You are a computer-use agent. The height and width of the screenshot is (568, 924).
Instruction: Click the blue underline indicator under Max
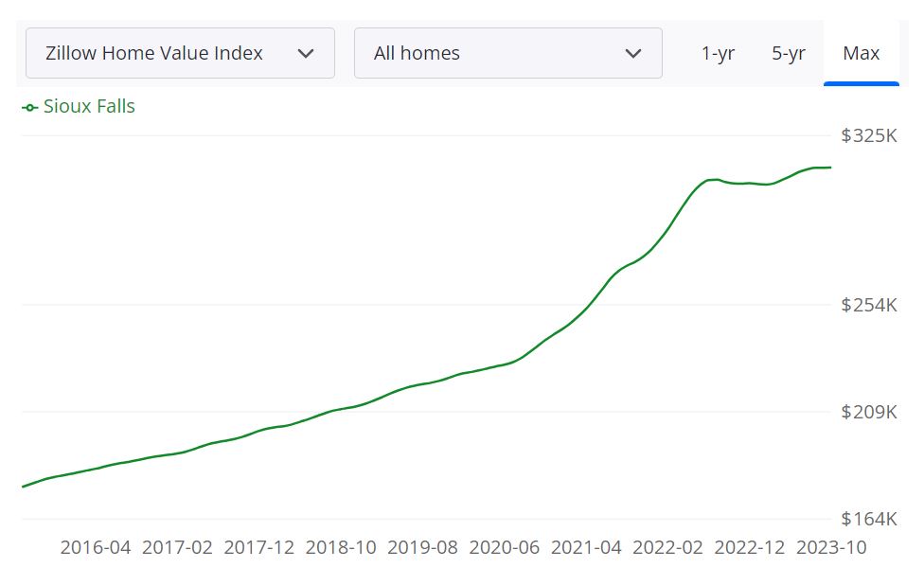coord(860,83)
